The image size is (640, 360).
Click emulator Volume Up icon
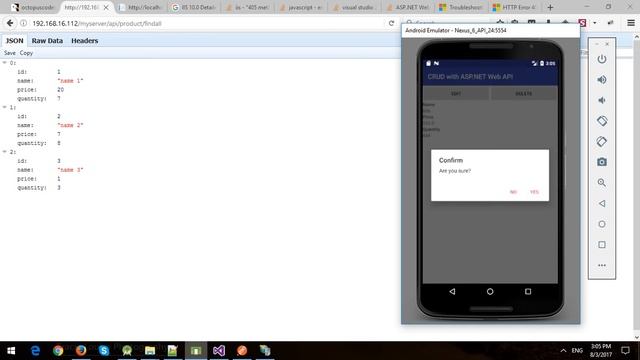pyautogui.click(x=602, y=80)
